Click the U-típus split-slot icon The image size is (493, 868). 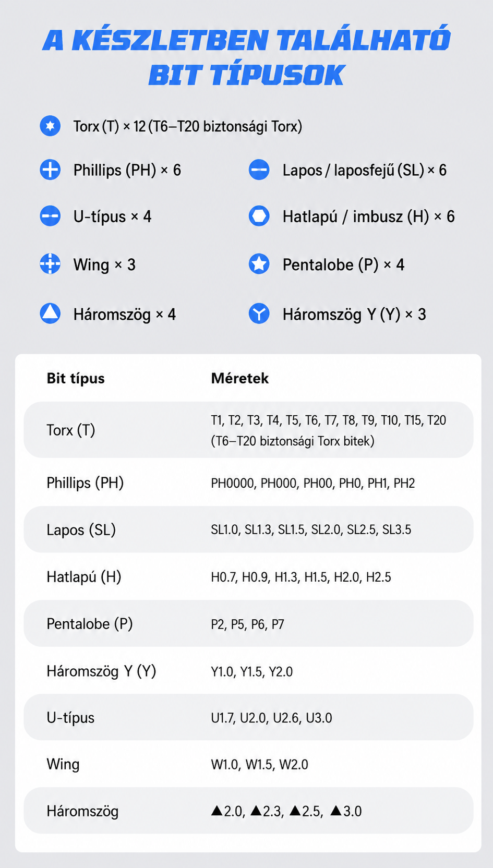click(x=50, y=216)
